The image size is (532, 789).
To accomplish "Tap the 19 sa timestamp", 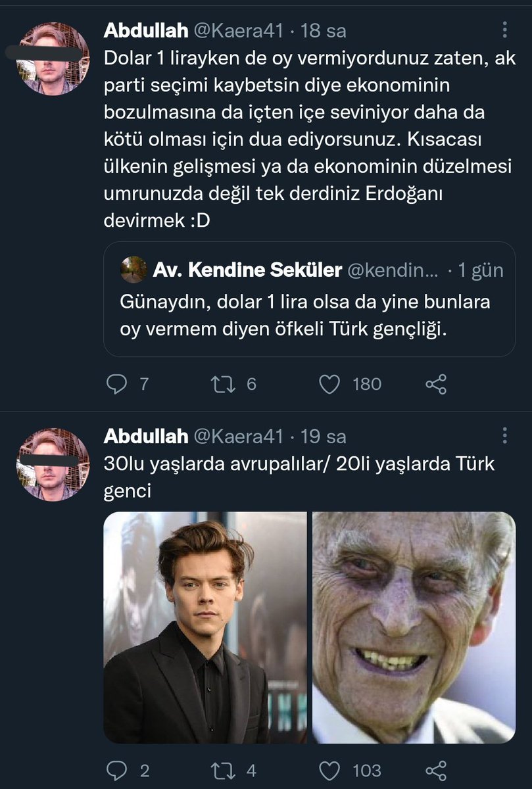I will click(x=323, y=437).
